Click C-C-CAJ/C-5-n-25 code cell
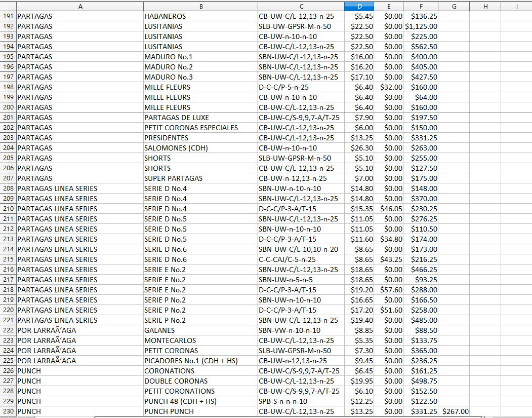 click(301, 259)
